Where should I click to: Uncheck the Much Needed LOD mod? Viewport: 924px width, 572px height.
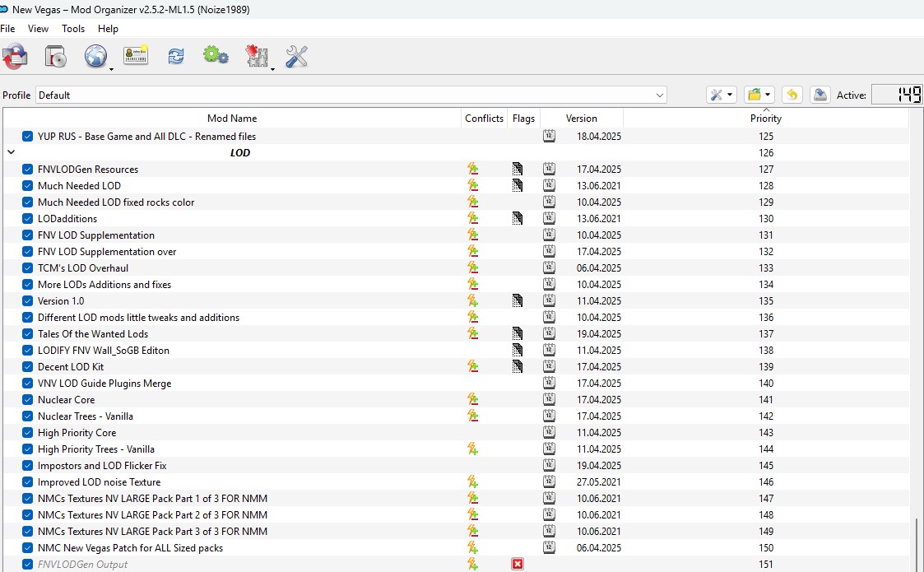[28, 186]
